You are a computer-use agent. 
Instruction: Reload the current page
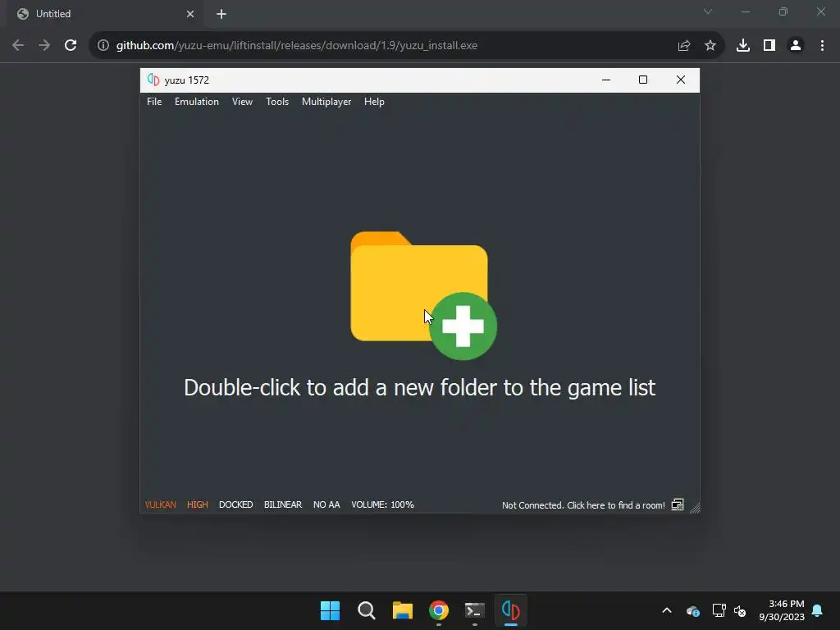pos(71,46)
